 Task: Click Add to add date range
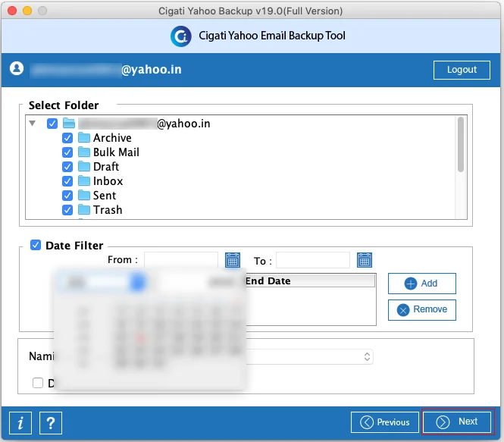[421, 284]
